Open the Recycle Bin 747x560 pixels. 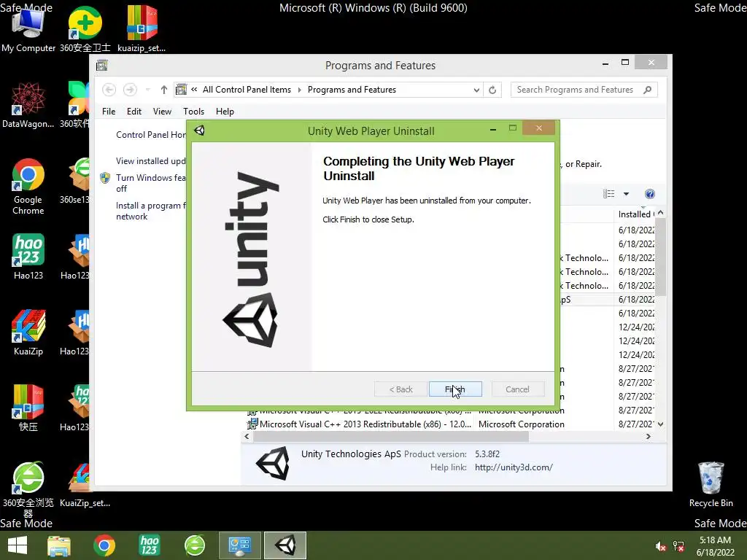coord(711,484)
